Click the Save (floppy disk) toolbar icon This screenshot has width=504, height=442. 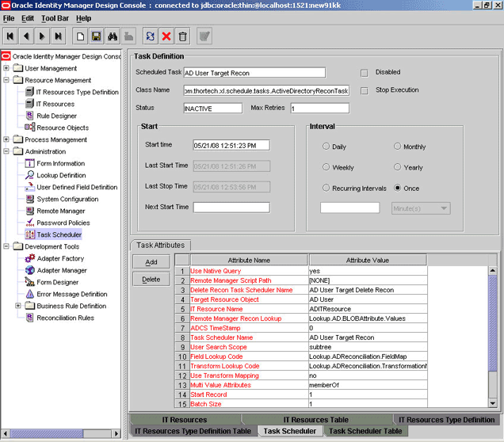[x=95, y=36]
